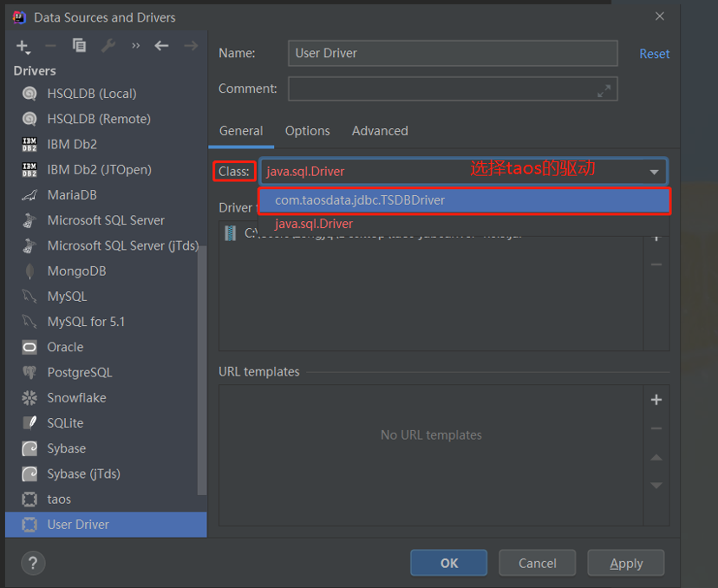
Task: Click the drivers list scrollbar
Action: click(x=202, y=370)
